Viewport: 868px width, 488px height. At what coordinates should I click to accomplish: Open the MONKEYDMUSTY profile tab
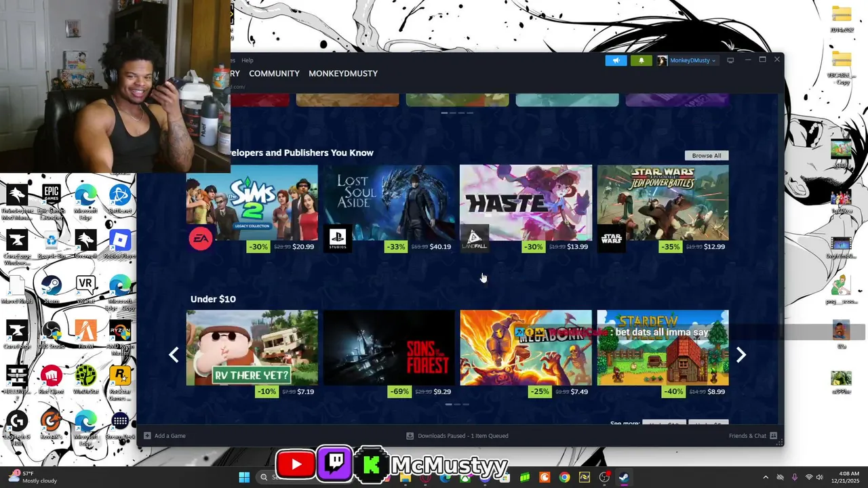point(343,73)
